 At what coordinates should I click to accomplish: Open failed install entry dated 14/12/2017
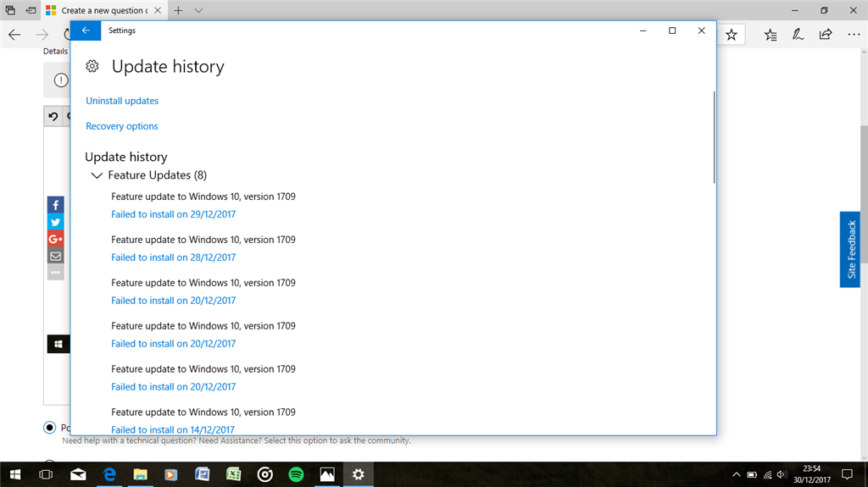[173, 429]
